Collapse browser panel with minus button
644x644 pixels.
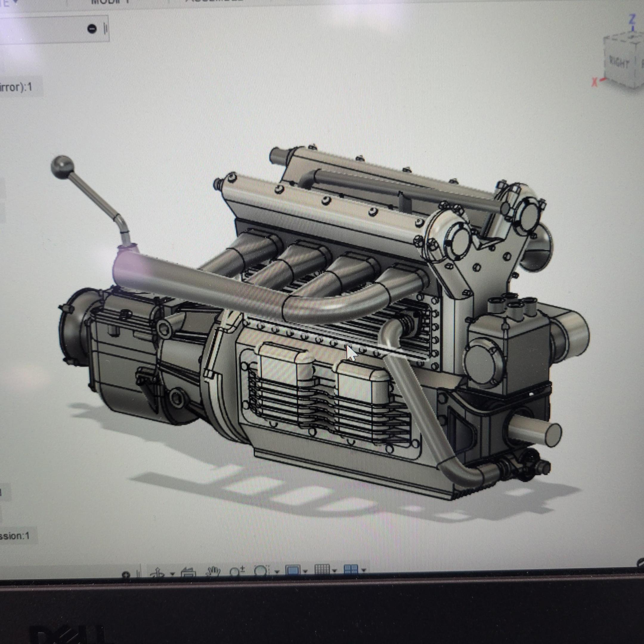pos(92,29)
